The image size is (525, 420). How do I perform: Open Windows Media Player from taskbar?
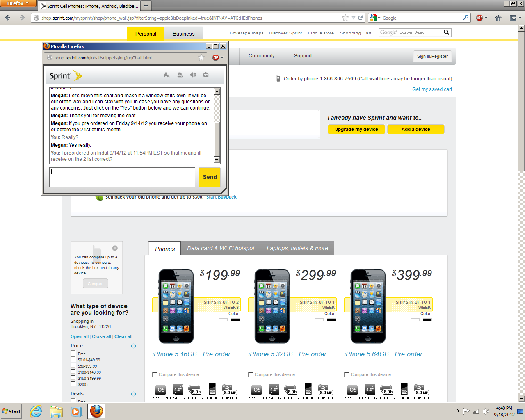pyautogui.click(x=76, y=411)
